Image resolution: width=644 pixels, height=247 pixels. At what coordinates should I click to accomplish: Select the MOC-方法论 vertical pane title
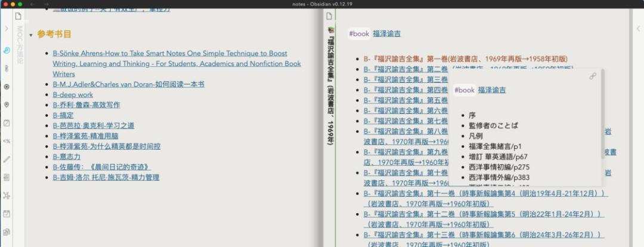[x=19, y=45]
